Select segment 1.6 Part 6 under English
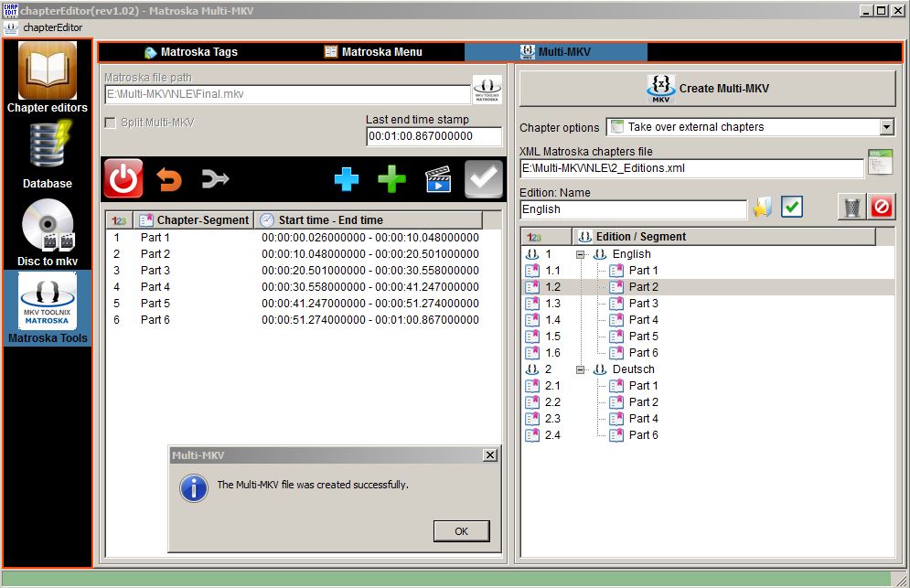 (643, 353)
